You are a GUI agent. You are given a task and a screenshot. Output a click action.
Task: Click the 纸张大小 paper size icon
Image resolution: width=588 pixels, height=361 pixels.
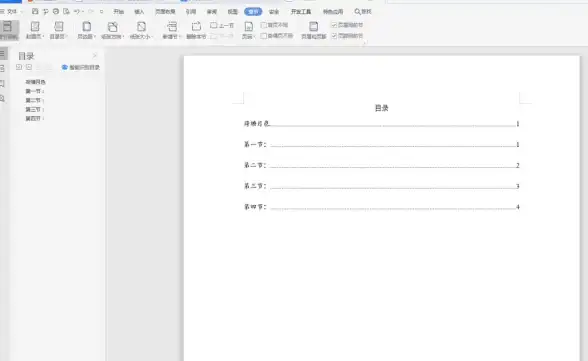(x=141, y=27)
